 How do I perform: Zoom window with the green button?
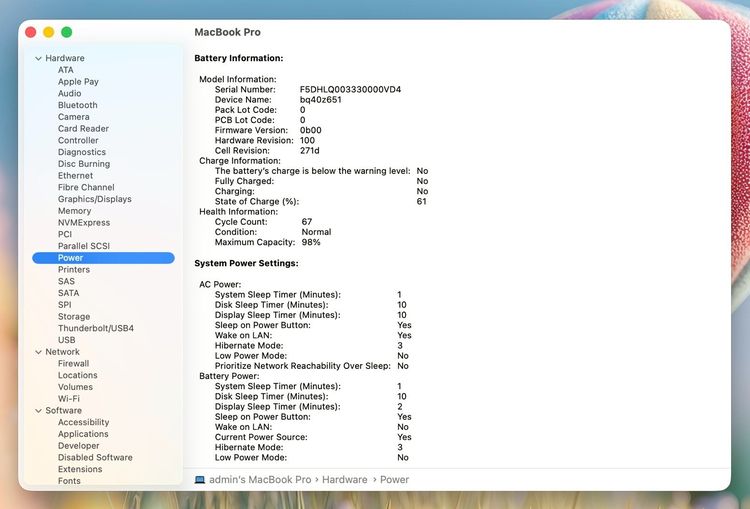coord(67,32)
